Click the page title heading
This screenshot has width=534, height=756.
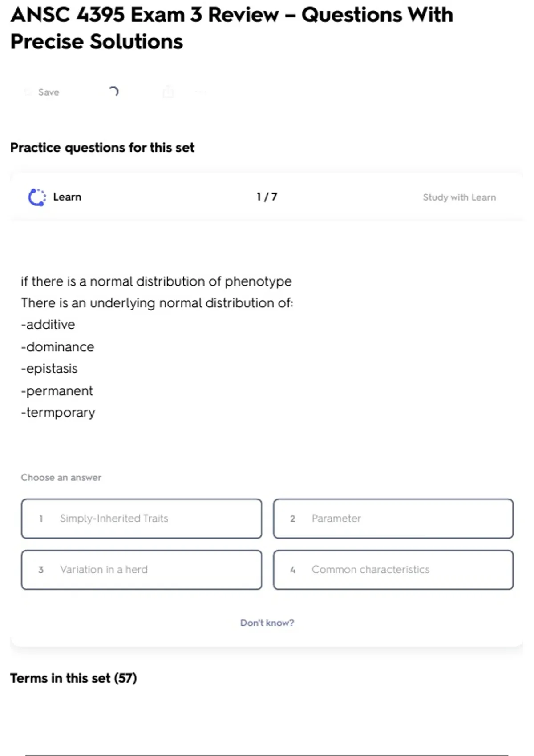coord(231,28)
